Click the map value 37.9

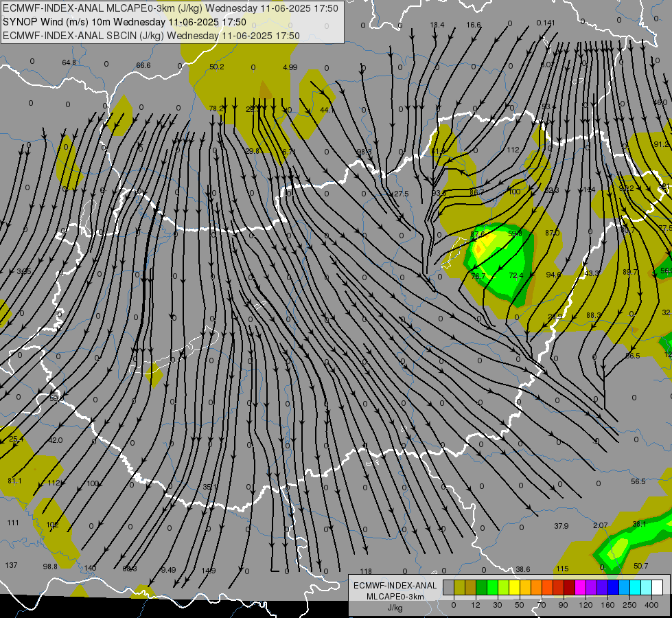click(x=561, y=526)
